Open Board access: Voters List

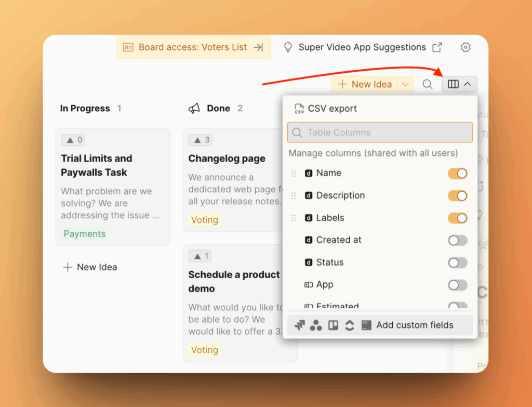click(193, 47)
